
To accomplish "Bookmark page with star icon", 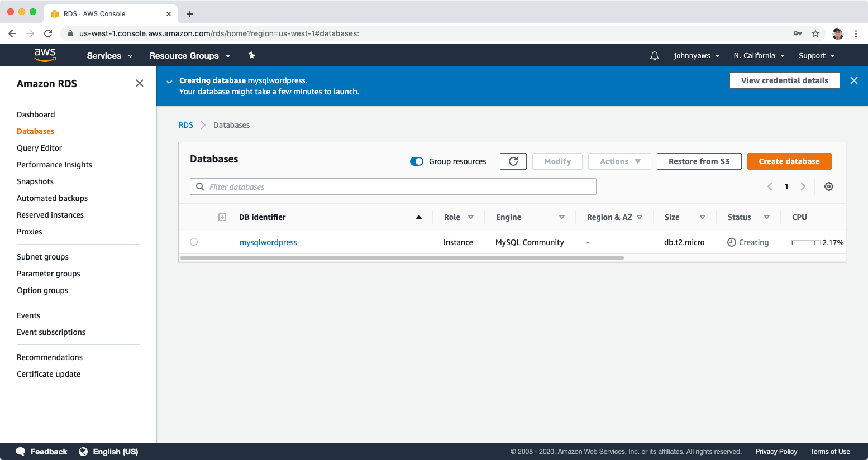I will (x=815, y=33).
